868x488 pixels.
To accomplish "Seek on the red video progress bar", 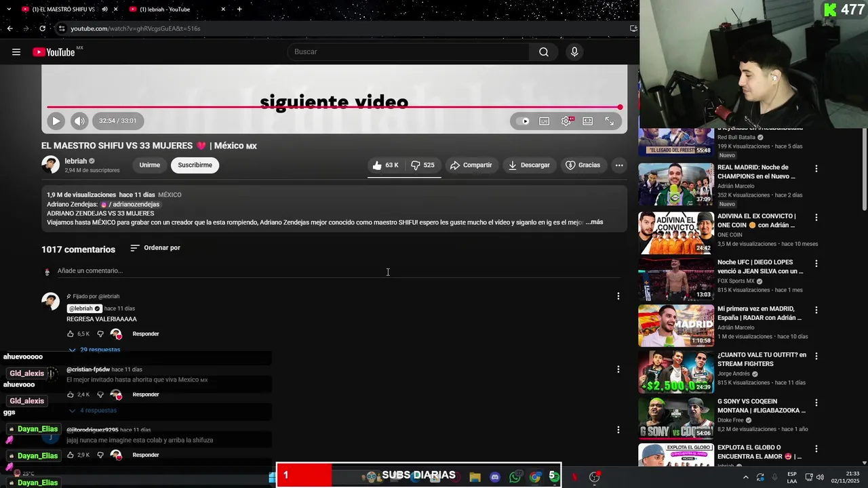I will click(334, 107).
